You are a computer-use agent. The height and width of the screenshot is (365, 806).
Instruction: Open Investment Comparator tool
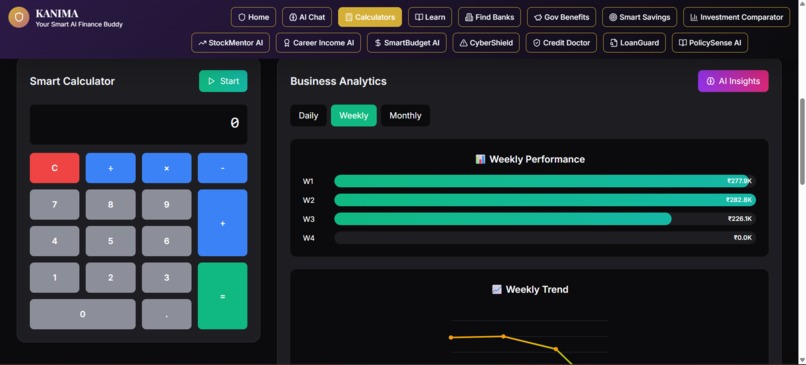point(737,17)
